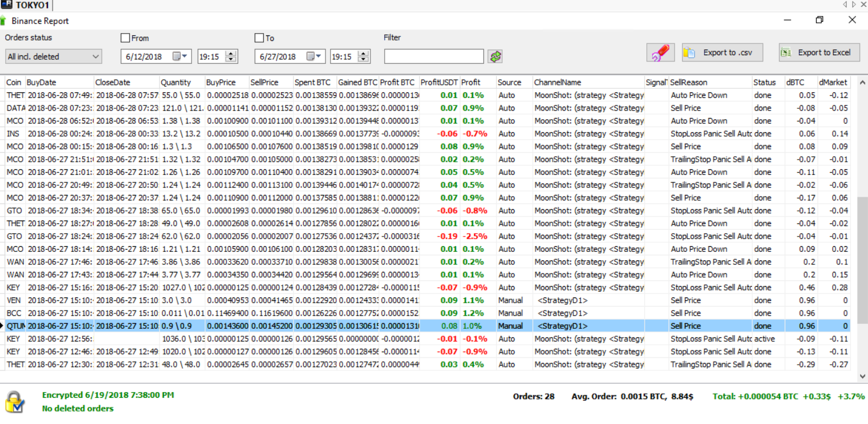Click the Binance Report title bar icon

tap(4, 21)
